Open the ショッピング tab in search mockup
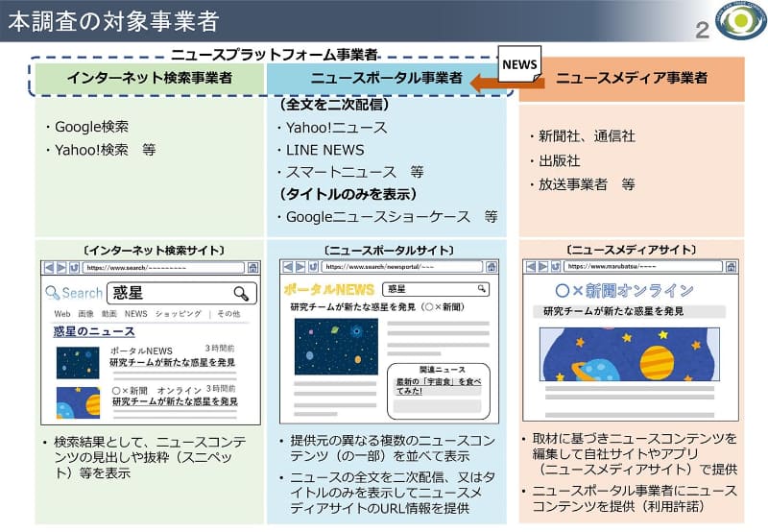Viewport: 768px width, 532px height. click(x=179, y=313)
